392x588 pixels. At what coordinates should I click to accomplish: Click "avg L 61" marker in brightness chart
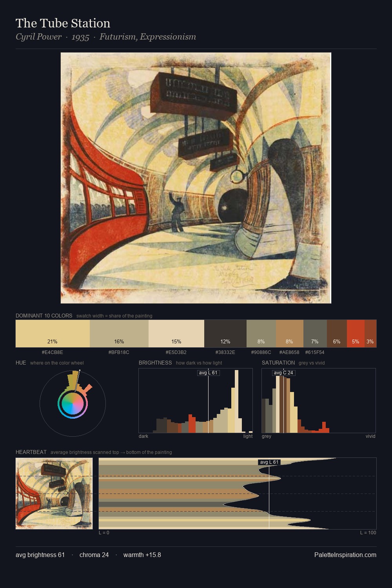208,373
